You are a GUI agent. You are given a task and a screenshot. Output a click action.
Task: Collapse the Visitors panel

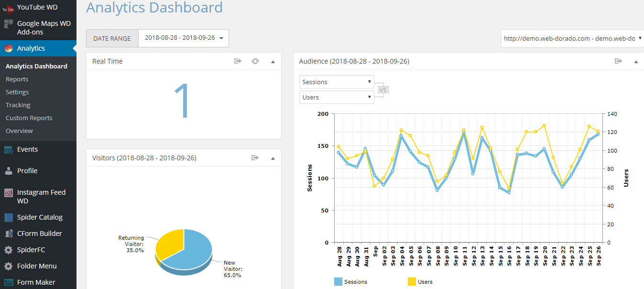[x=273, y=158]
